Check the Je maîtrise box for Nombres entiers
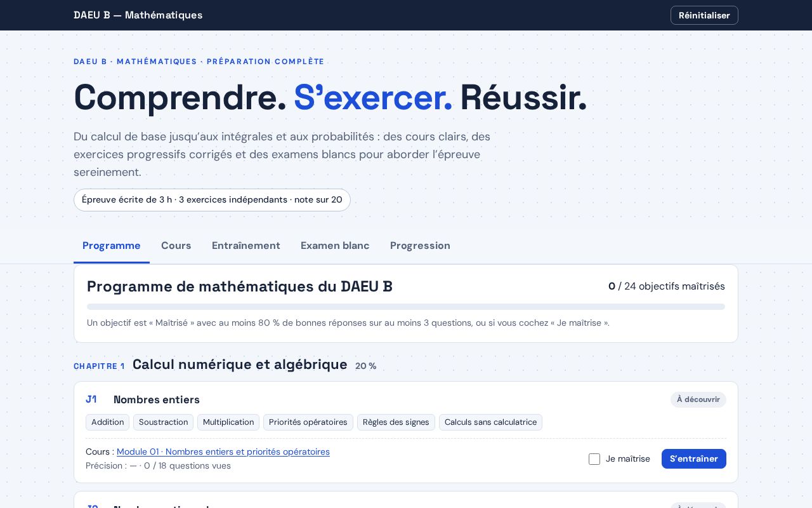Screen dimensions: 812x508 pyautogui.click(x=594, y=459)
